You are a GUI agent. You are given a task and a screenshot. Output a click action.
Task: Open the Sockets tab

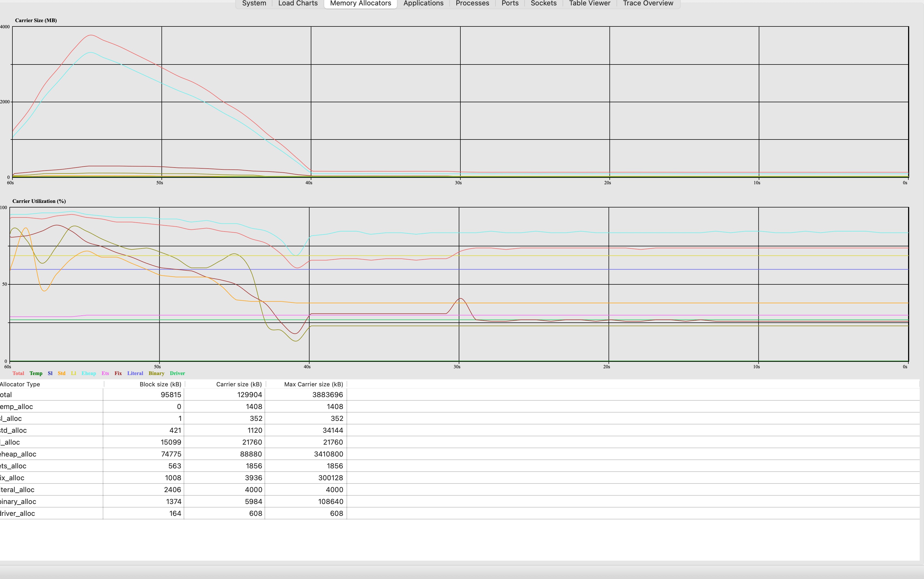click(543, 4)
